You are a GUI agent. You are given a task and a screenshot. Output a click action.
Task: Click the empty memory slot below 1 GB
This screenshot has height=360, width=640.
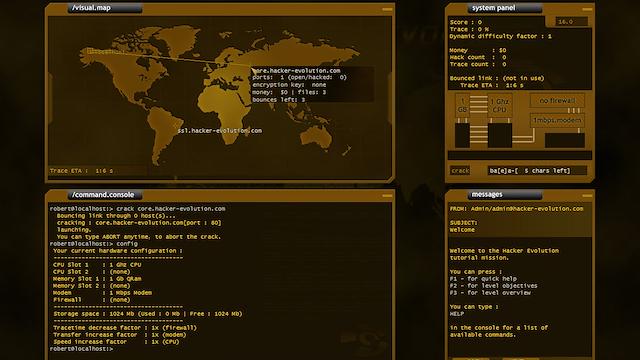tap(462, 135)
